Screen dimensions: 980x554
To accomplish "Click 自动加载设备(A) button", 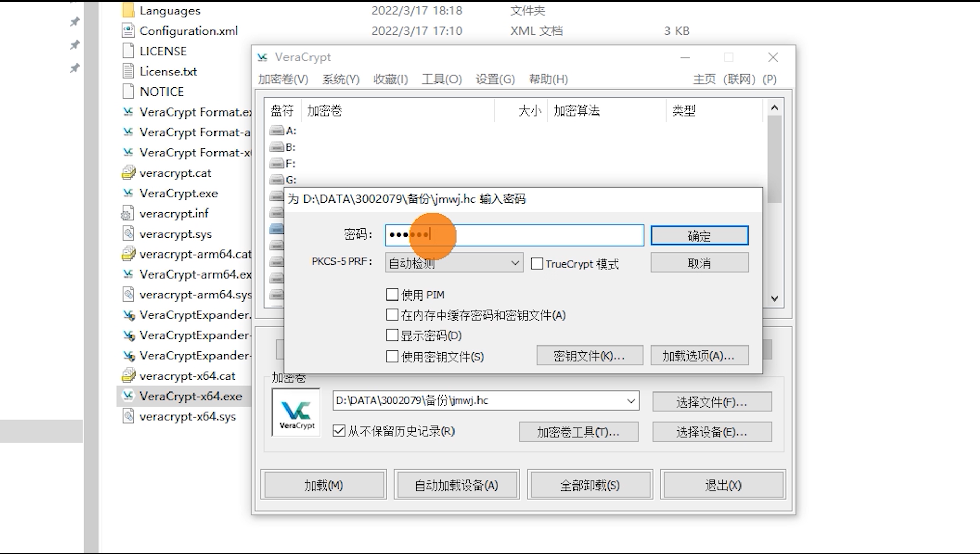I will [457, 484].
